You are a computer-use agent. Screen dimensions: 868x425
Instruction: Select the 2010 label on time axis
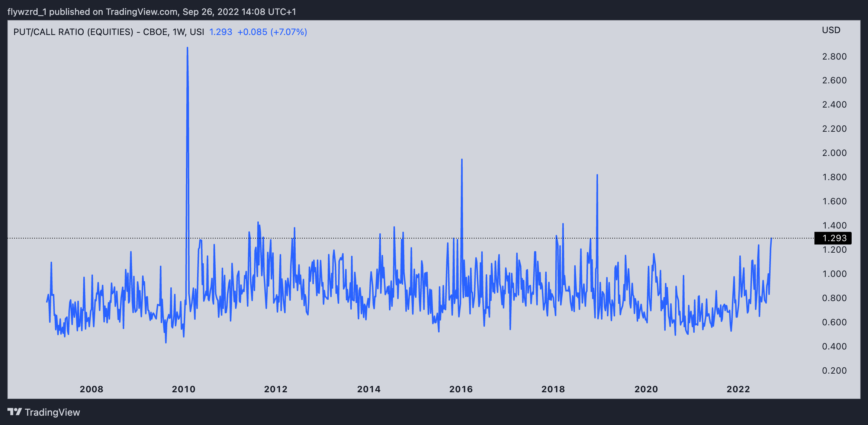pos(183,389)
